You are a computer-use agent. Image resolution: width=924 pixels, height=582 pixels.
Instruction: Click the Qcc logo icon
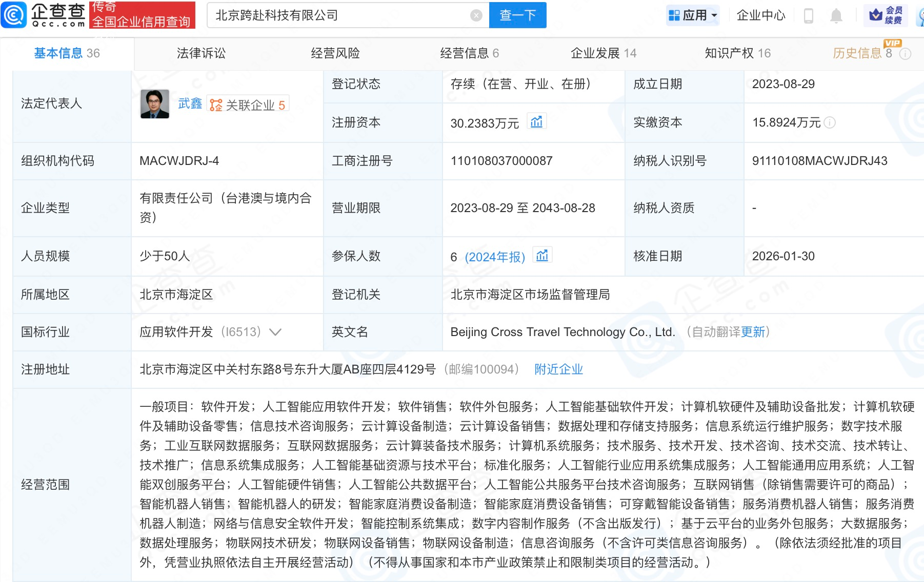click(x=14, y=15)
